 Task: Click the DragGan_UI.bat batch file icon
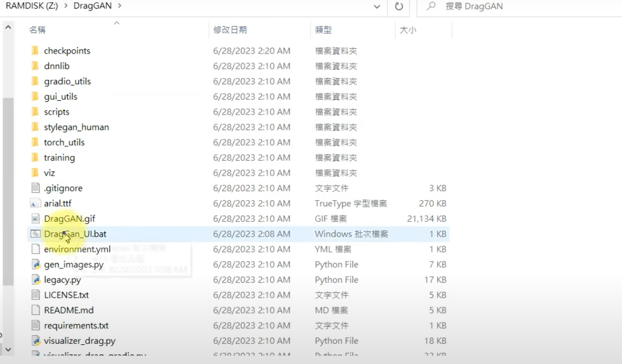[x=35, y=234]
